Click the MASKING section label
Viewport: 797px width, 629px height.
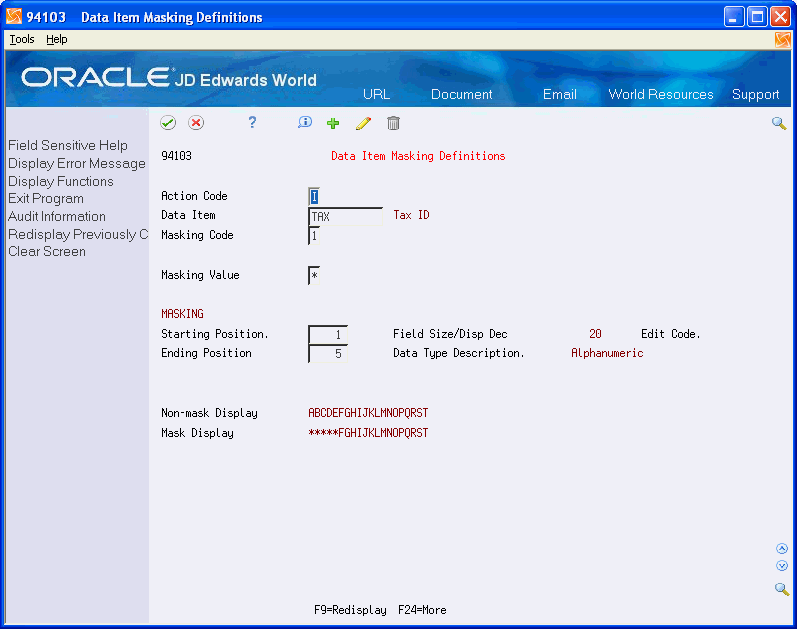182,314
